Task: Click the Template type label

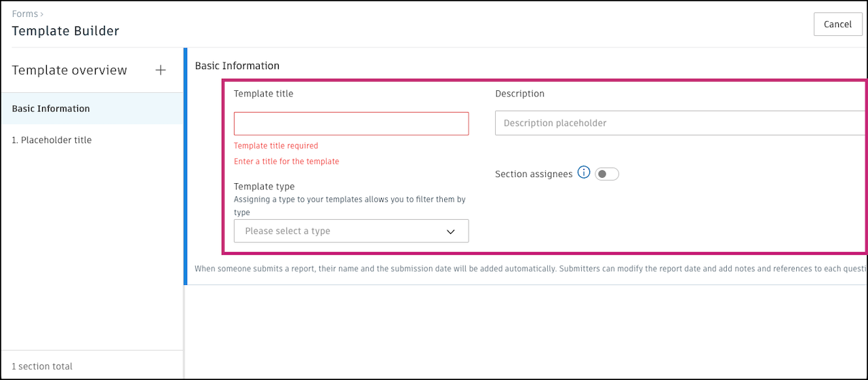Action: [264, 187]
